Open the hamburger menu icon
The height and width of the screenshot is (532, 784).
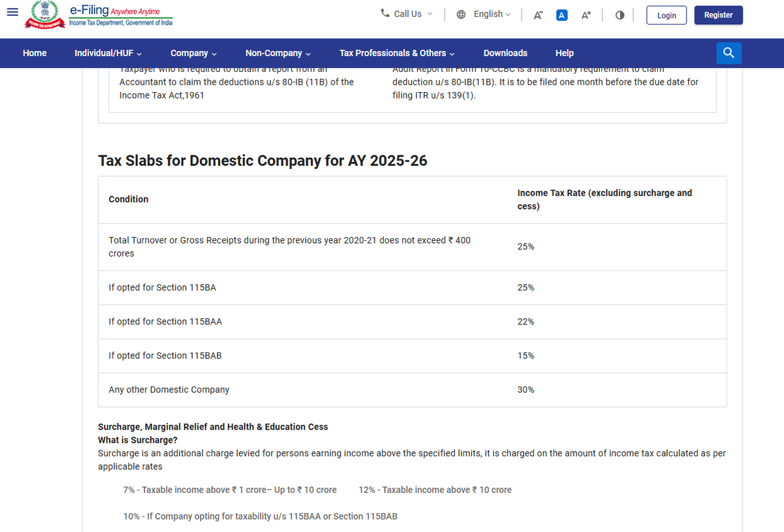12,13
